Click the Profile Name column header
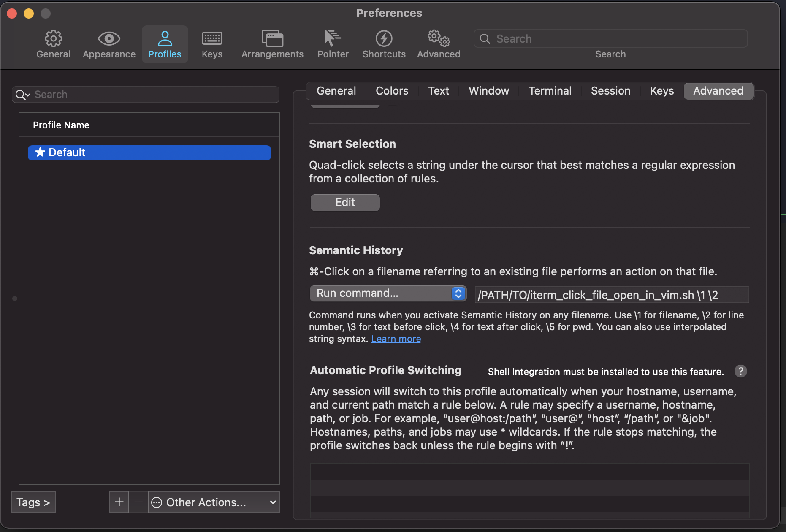Screen dimensions: 786x532 click(x=149, y=125)
